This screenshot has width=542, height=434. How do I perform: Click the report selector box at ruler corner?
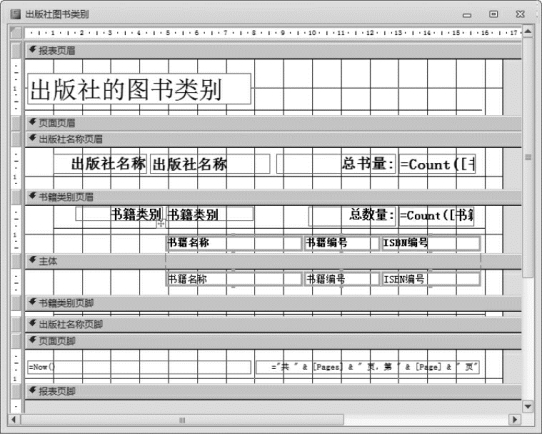tap(16, 32)
